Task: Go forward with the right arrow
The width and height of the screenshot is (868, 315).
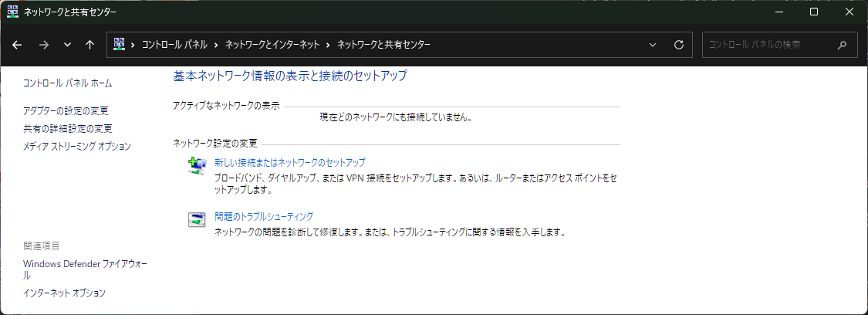Action: (x=44, y=45)
